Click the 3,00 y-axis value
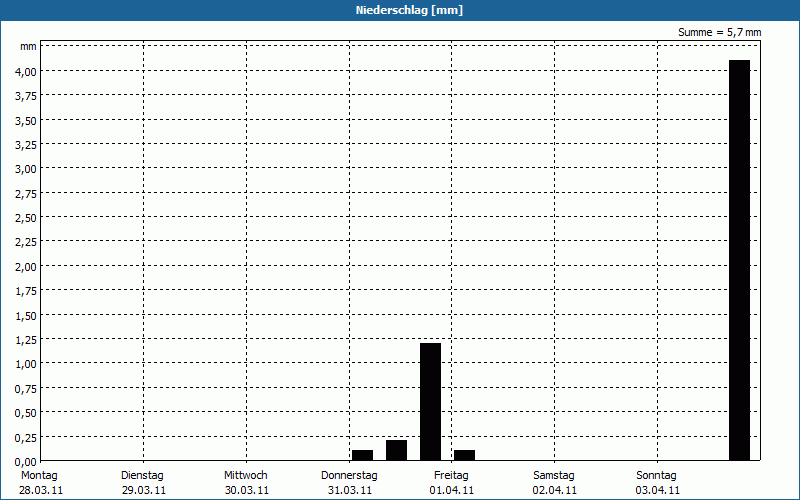 coord(26,169)
